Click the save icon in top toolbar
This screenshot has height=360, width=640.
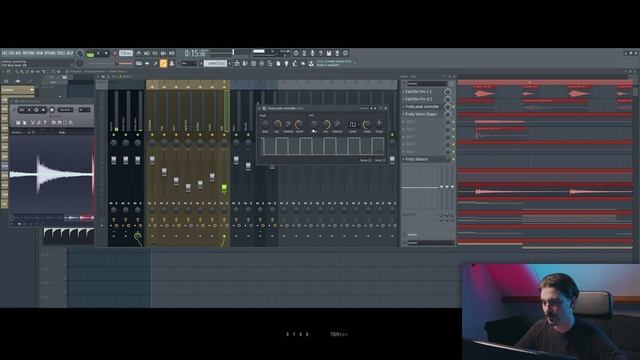pos(329,53)
